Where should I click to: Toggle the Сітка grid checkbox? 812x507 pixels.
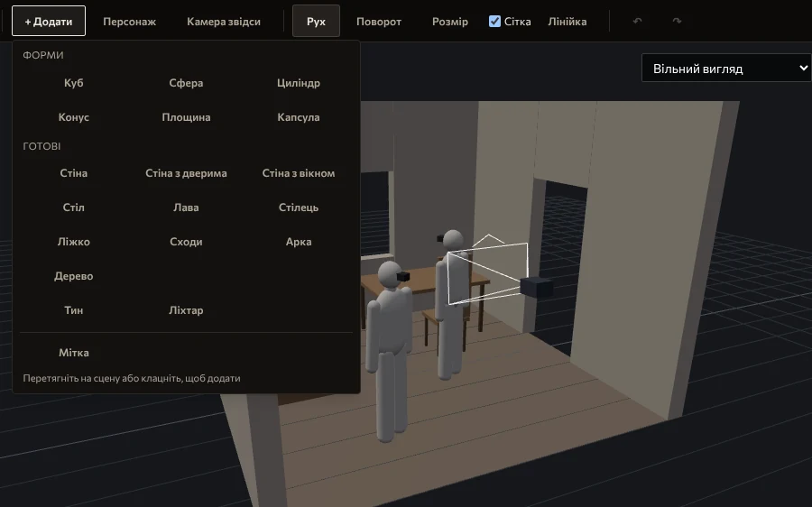pos(494,22)
